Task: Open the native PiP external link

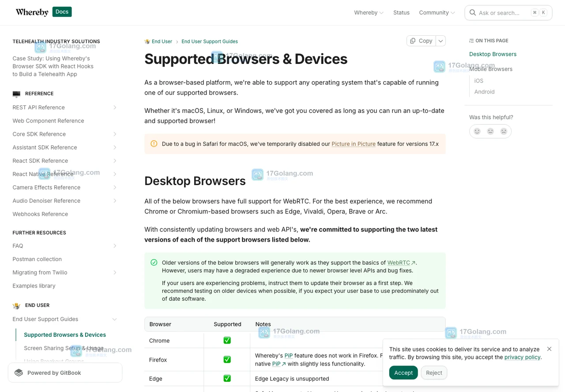Action: click(279, 364)
